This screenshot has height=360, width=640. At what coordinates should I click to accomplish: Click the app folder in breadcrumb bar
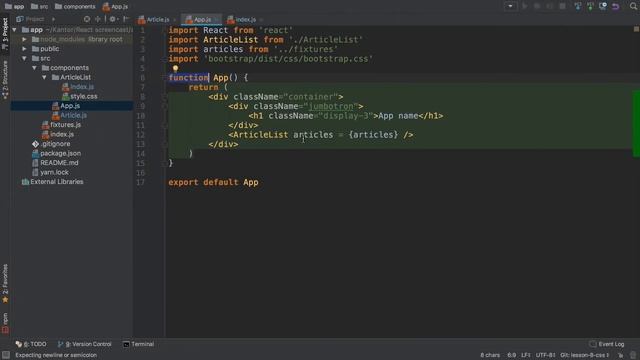[14, 7]
